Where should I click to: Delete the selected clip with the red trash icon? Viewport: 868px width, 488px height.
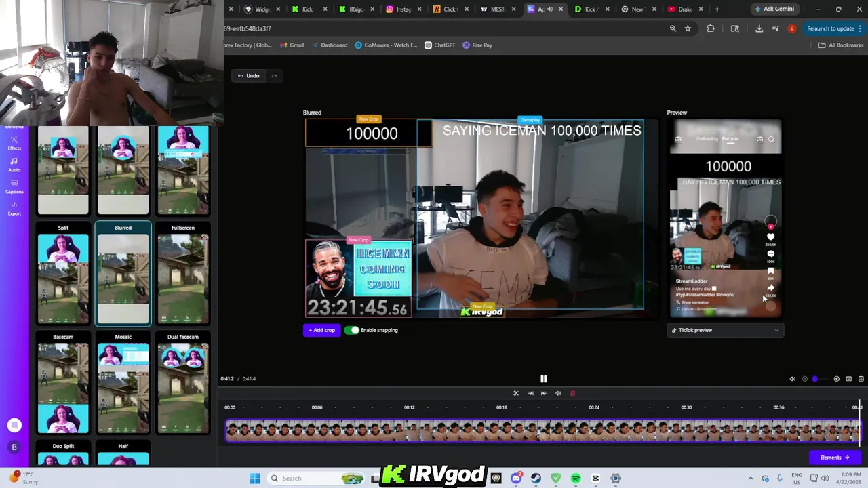(572, 393)
